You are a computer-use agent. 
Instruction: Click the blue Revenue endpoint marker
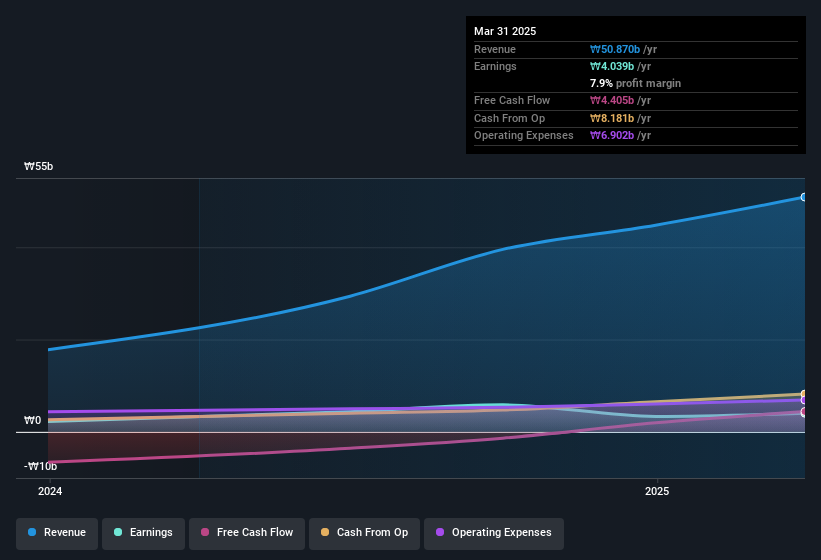[804, 197]
